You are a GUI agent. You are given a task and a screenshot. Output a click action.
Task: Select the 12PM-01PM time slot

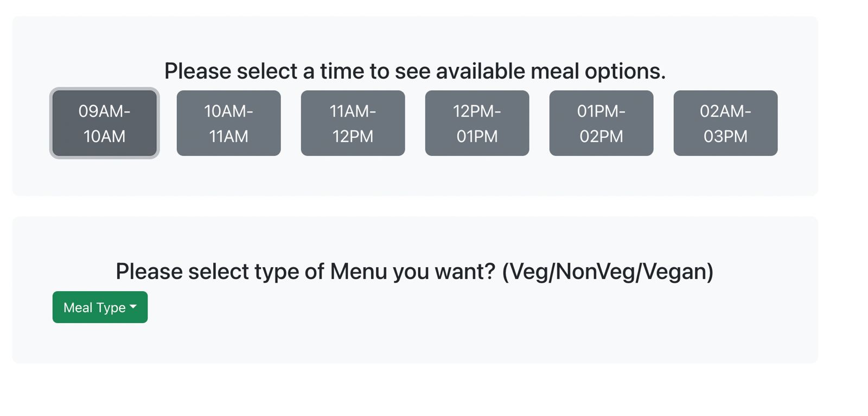click(477, 123)
